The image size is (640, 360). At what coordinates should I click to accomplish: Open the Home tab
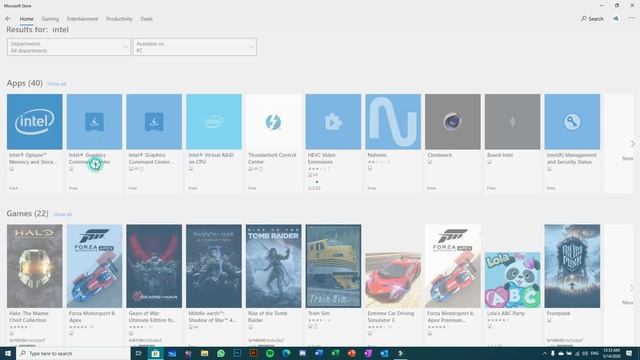tap(27, 19)
